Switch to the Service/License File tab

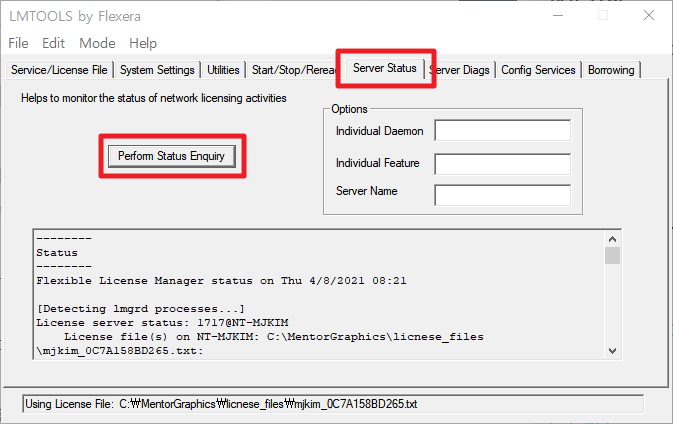59,70
